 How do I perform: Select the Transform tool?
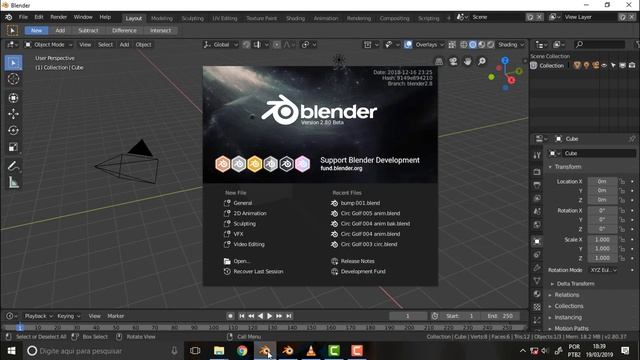tap(13, 98)
